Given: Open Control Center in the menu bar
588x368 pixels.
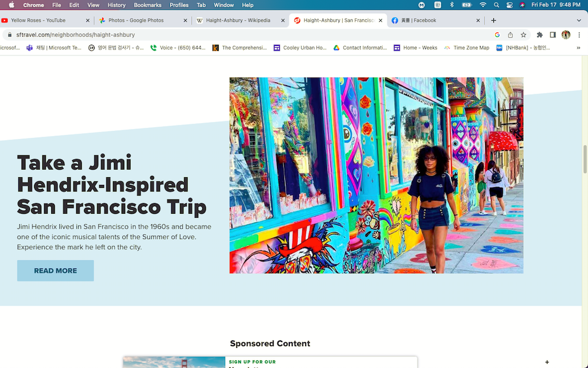Looking at the screenshot, I should [509, 5].
